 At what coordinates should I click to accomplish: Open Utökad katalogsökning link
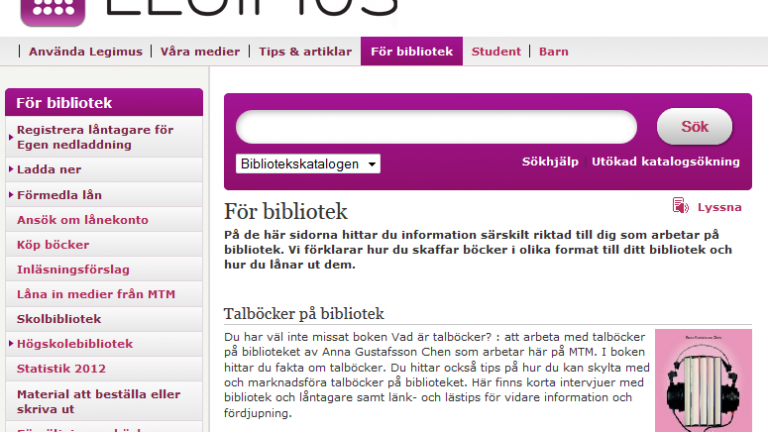(x=666, y=162)
